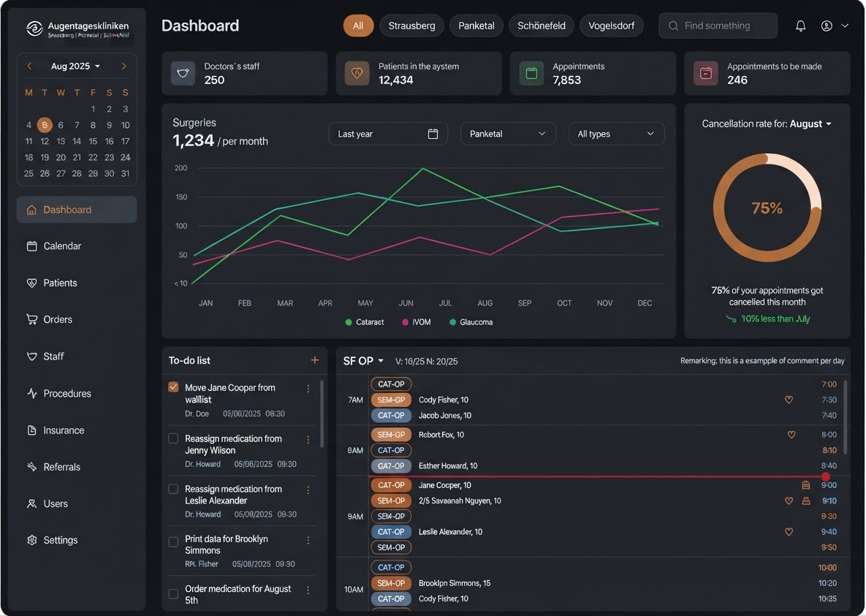Click the Find something search field

point(718,26)
